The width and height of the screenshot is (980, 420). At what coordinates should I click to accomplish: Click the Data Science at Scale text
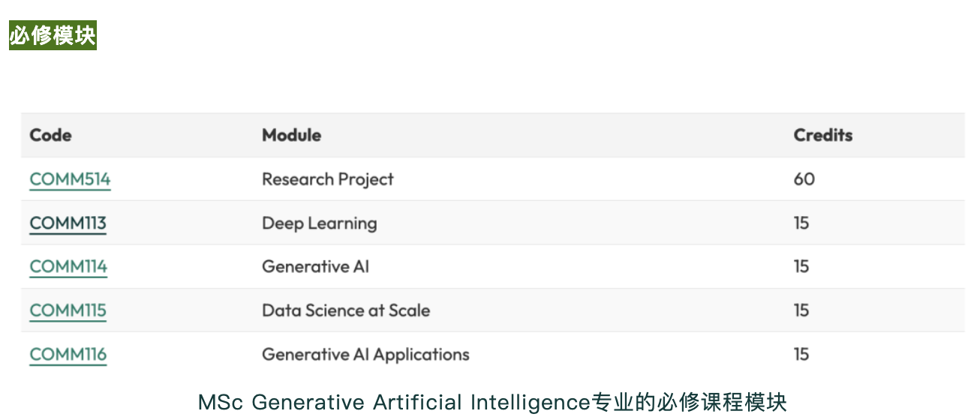(x=346, y=310)
